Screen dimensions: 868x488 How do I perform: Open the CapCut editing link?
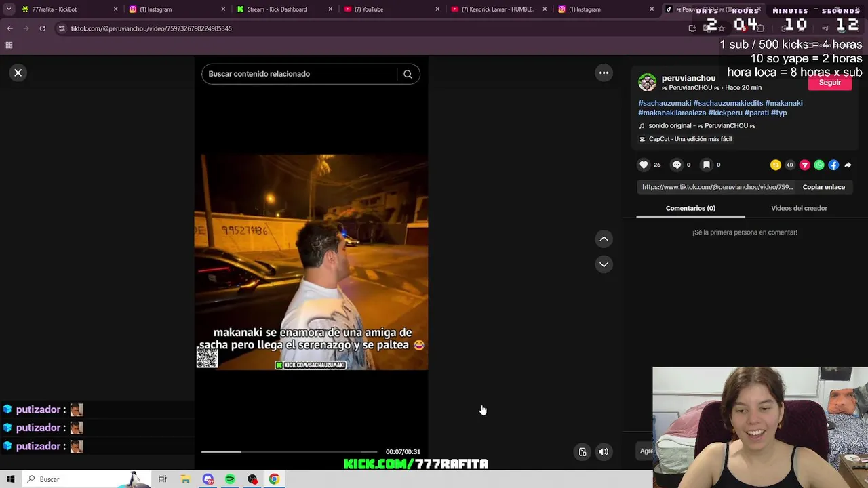point(686,139)
